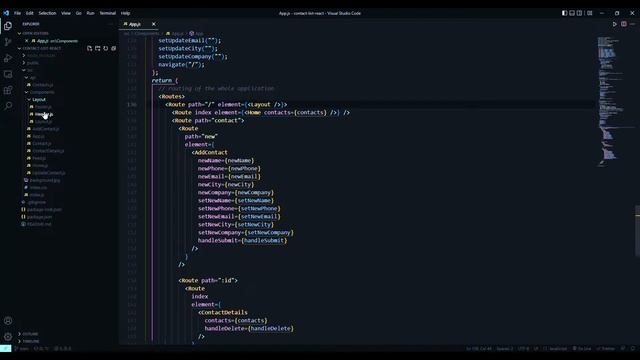This screenshot has height=360, width=640.
Task: Open the Run menu
Action: [x=90, y=13]
